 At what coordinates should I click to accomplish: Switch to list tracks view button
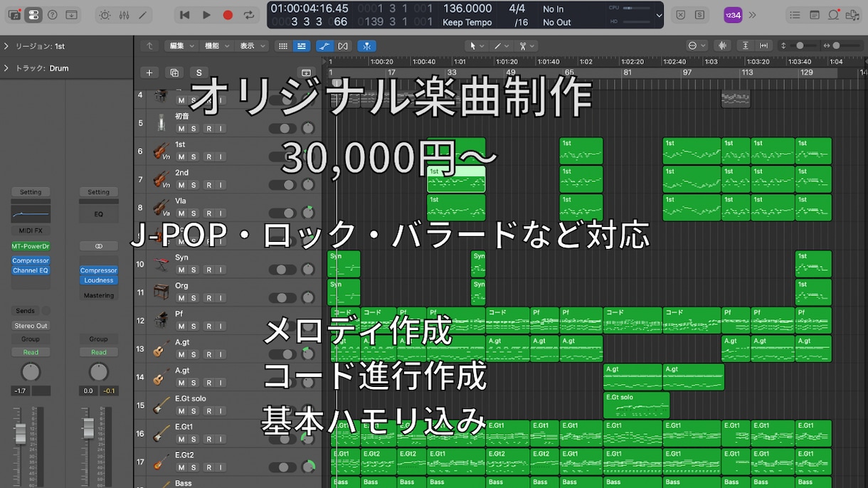(302, 46)
